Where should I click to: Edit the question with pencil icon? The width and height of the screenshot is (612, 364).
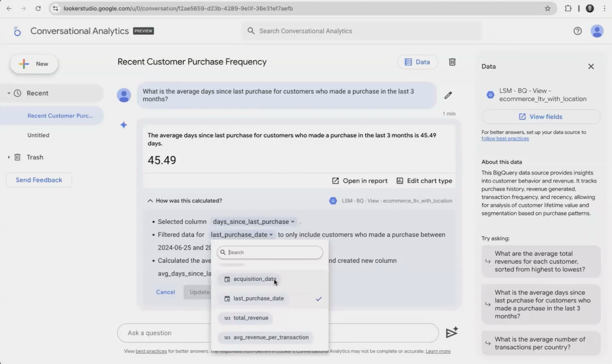(448, 95)
